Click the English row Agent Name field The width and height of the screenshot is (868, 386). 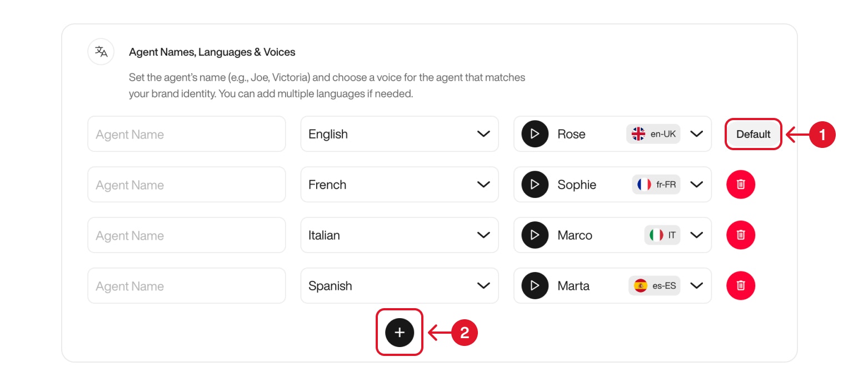pos(186,133)
